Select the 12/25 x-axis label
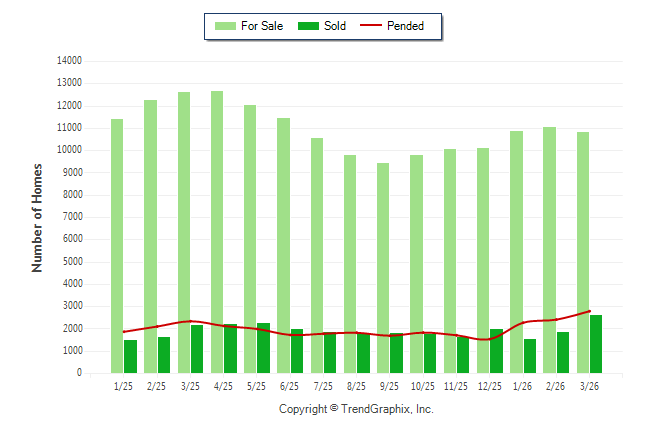Screen dimensions: 646x434 tap(489, 385)
